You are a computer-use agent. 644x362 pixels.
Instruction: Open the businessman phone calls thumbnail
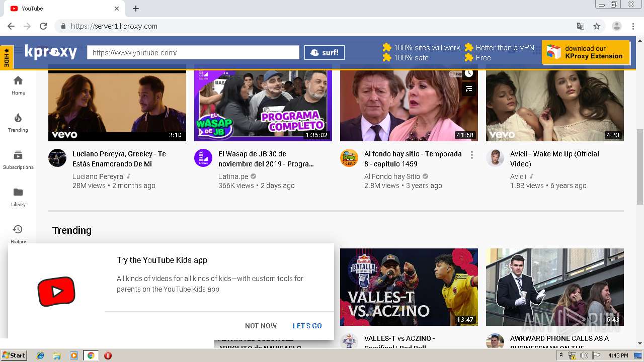pyautogui.click(x=555, y=287)
